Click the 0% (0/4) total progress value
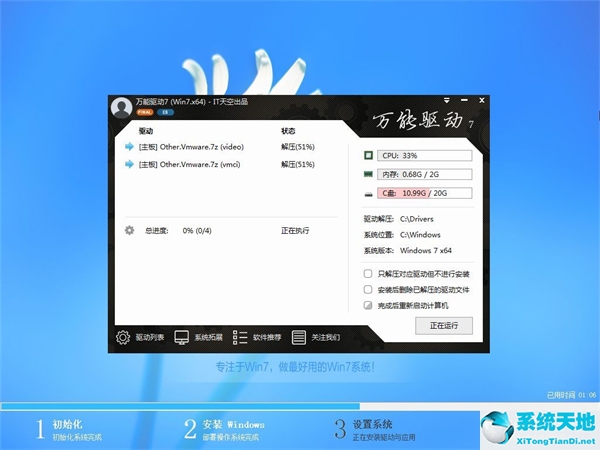The height and width of the screenshot is (450, 600). tap(197, 230)
